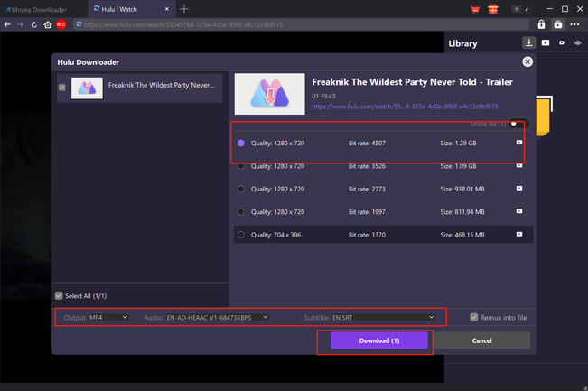Click video icon on 811.94 MB row
Image resolution: width=588 pixels, height=391 pixels.
pyautogui.click(x=519, y=211)
